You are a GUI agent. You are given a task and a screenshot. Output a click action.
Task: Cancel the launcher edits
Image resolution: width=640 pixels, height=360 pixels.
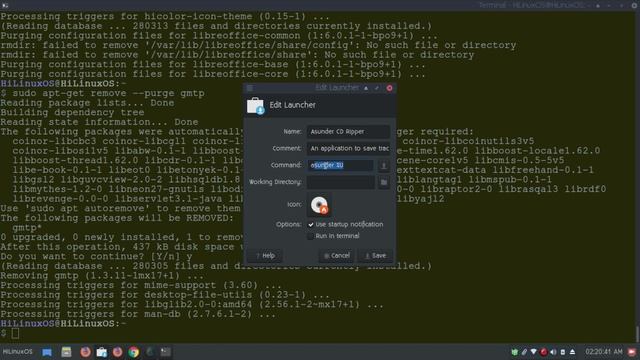(336, 256)
